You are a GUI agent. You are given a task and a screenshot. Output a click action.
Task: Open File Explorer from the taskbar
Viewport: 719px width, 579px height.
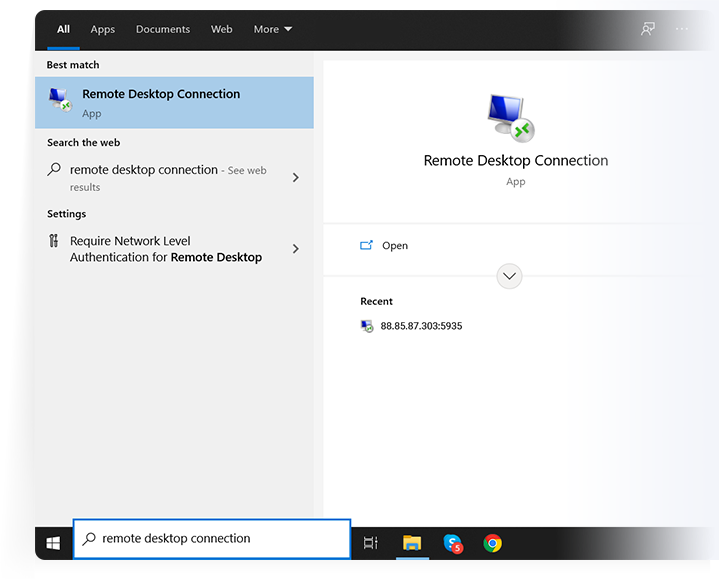click(x=412, y=543)
